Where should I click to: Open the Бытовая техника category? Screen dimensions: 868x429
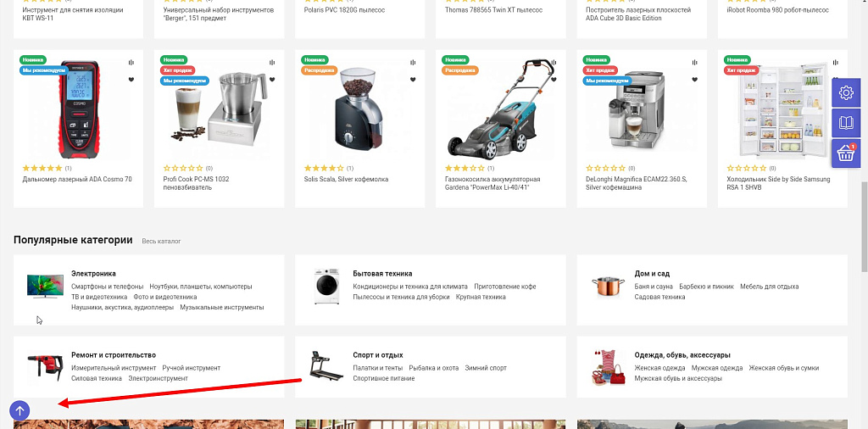point(382,274)
